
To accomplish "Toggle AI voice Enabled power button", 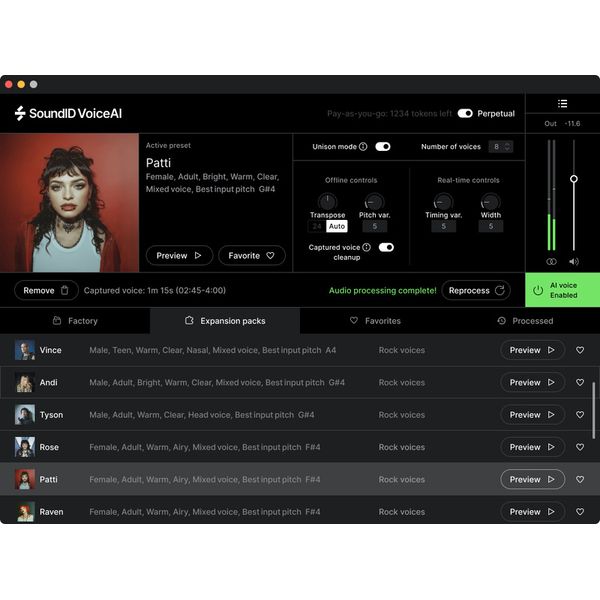I will 562,290.
